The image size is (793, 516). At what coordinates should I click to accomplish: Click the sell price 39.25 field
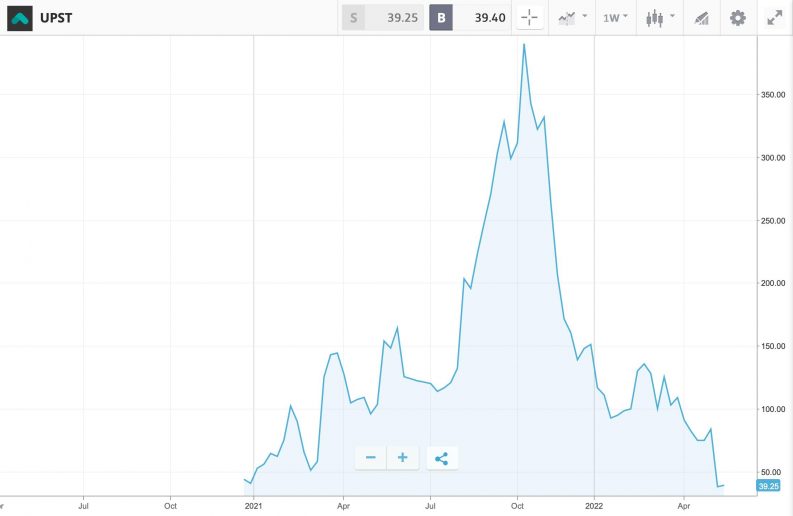pyautogui.click(x=394, y=18)
